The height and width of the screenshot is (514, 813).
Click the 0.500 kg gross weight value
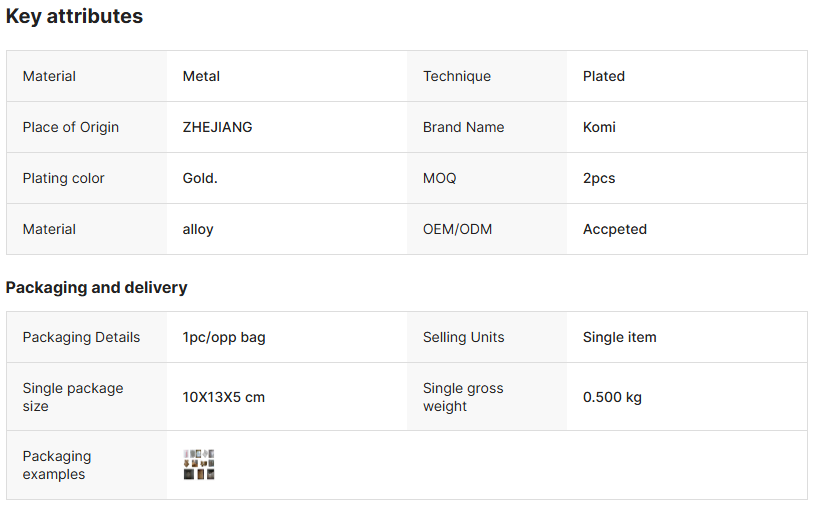click(612, 397)
